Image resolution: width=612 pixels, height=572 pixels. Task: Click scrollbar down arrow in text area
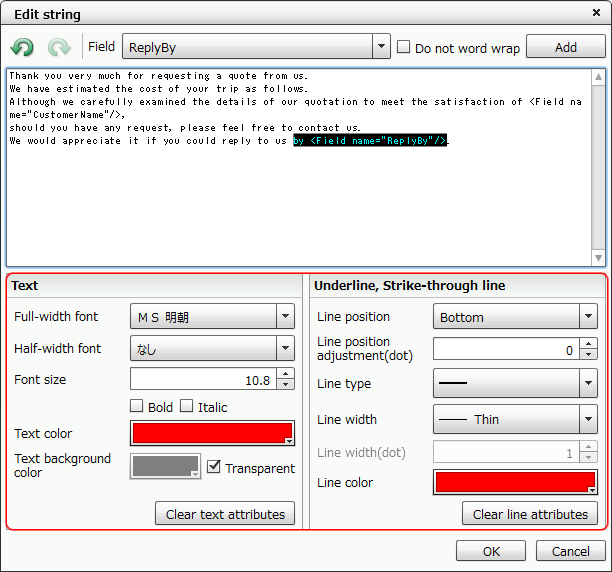[598, 258]
